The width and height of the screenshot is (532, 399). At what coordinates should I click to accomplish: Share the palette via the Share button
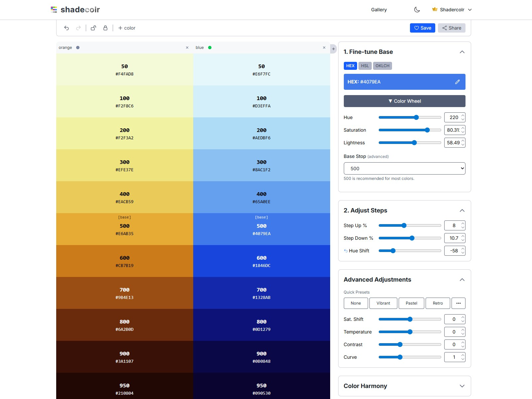coord(452,28)
